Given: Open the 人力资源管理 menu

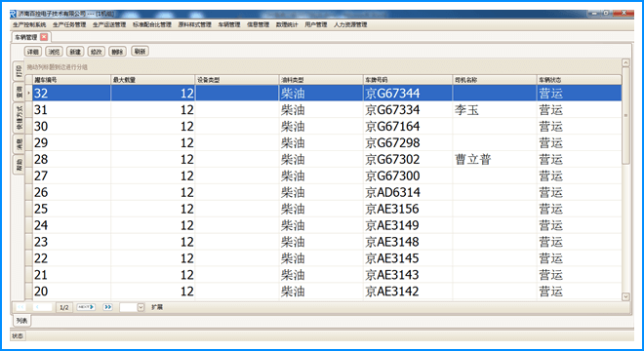Looking at the screenshot, I should click(x=350, y=24).
